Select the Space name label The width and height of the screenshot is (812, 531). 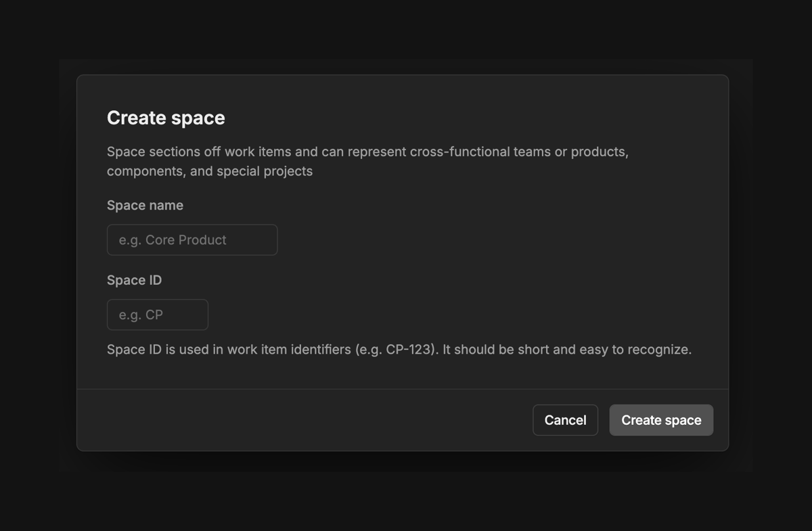coord(145,205)
